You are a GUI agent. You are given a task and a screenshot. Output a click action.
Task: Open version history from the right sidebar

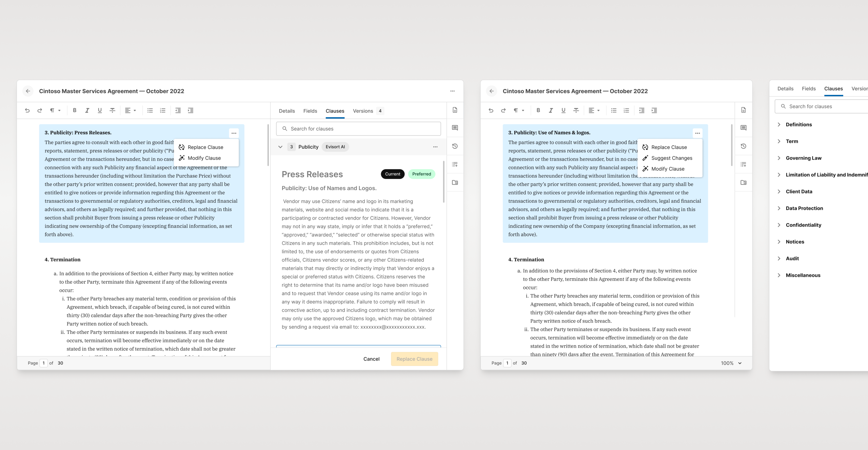point(455,146)
